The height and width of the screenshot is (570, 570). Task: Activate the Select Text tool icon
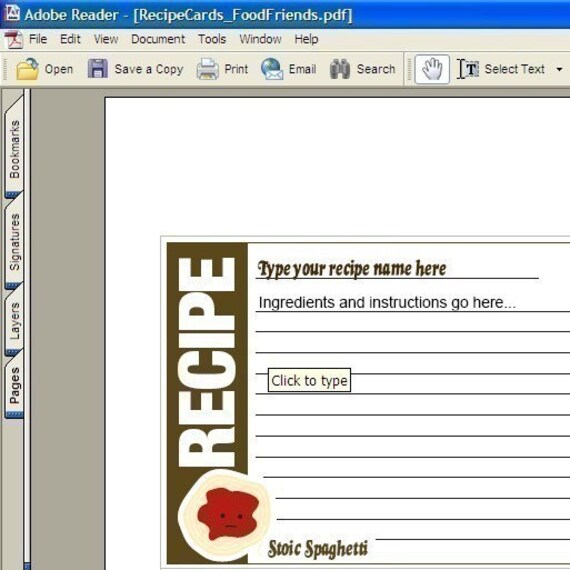pyautogui.click(x=468, y=69)
